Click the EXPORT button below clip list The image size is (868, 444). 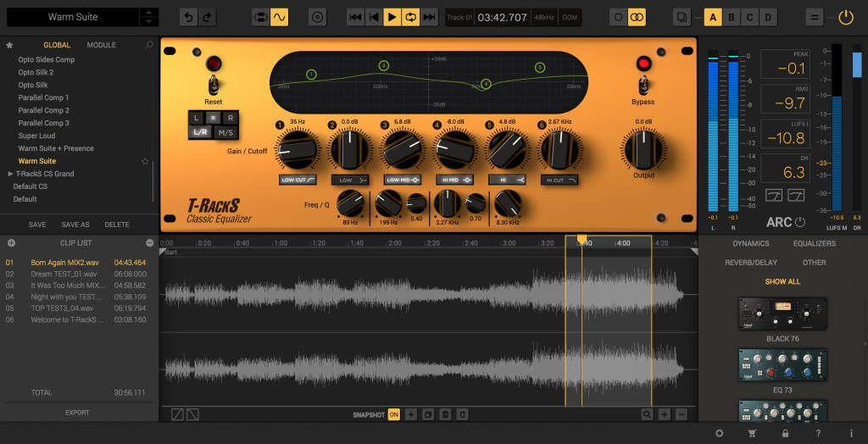[77, 413]
